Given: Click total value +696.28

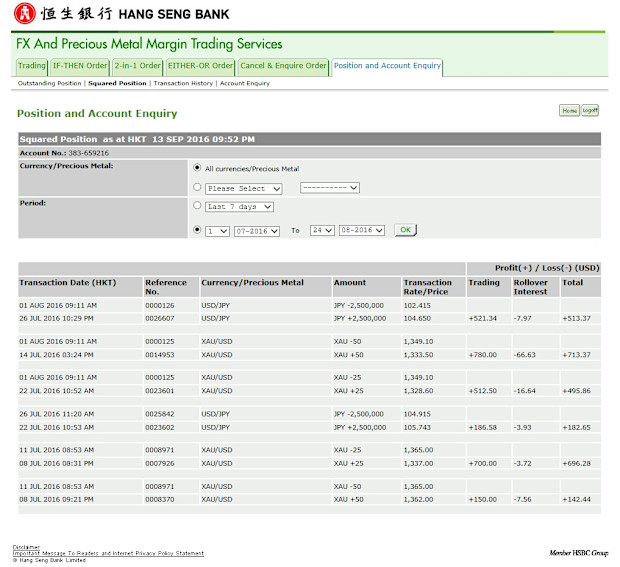Looking at the screenshot, I should pyautogui.click(x=577, y=464).
